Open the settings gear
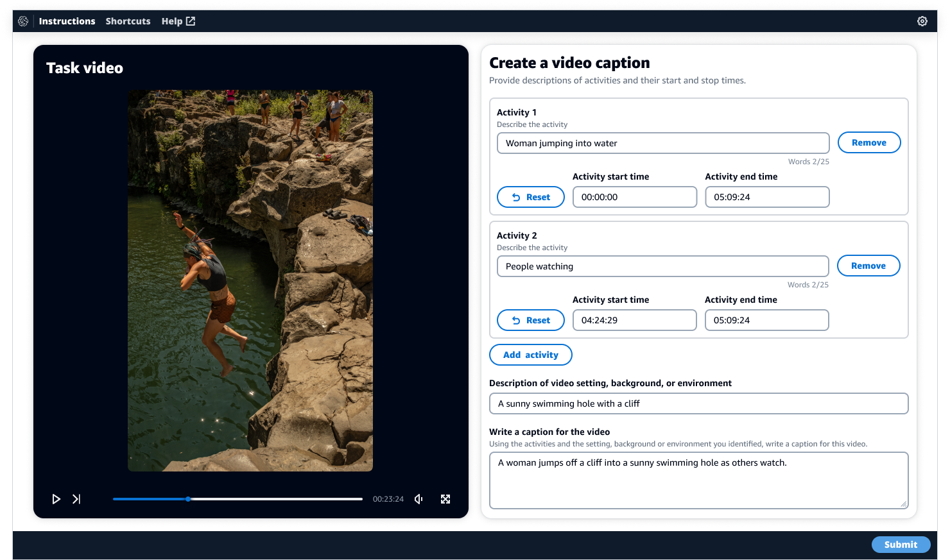 pos(922,21)
